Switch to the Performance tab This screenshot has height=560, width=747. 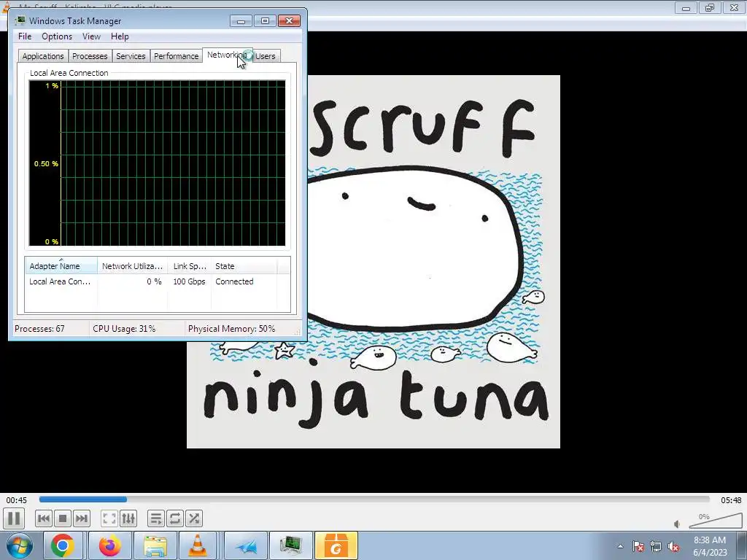pos(176,55)
